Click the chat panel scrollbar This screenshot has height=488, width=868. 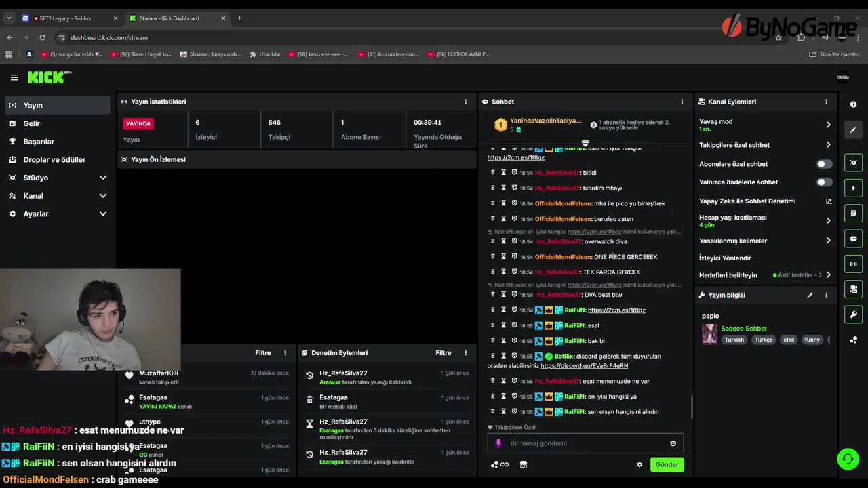691,407
